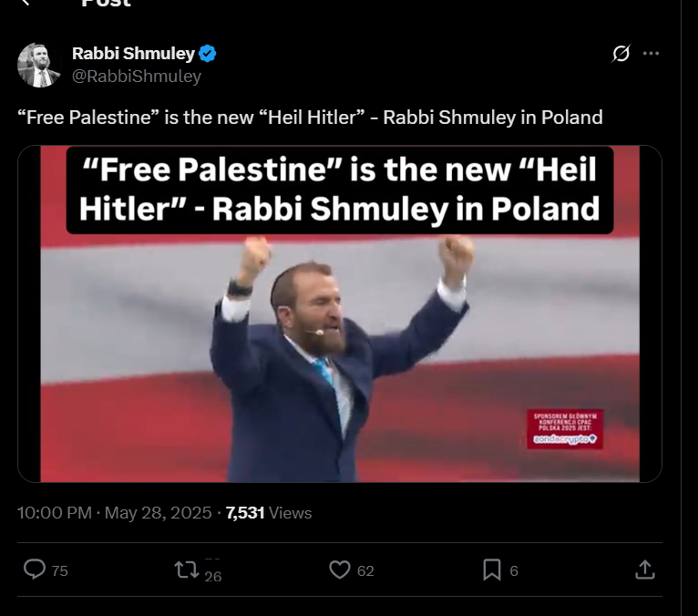Click the 75 replies count
This screenshot has width=698, height=616.
[x=59, y=570]
